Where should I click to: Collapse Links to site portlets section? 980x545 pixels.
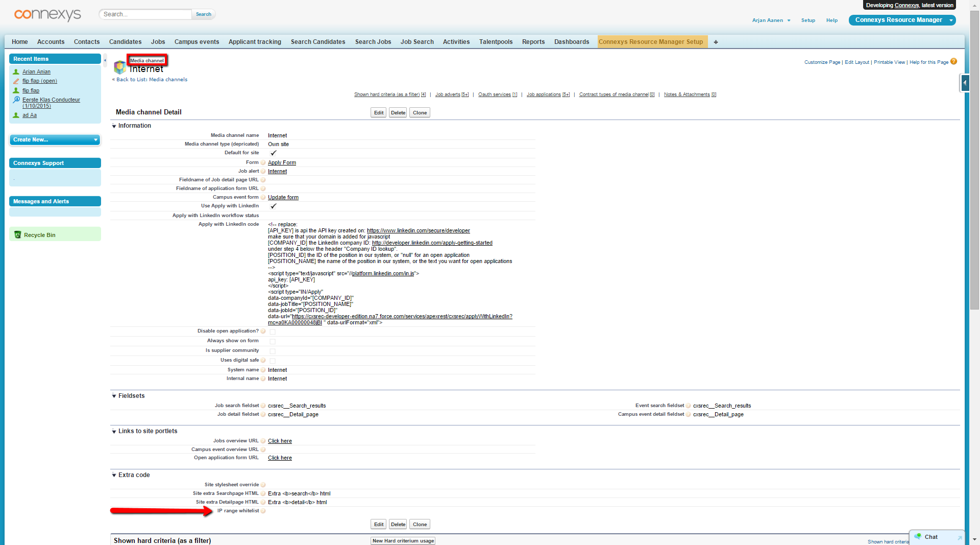(x=114, y=432)
